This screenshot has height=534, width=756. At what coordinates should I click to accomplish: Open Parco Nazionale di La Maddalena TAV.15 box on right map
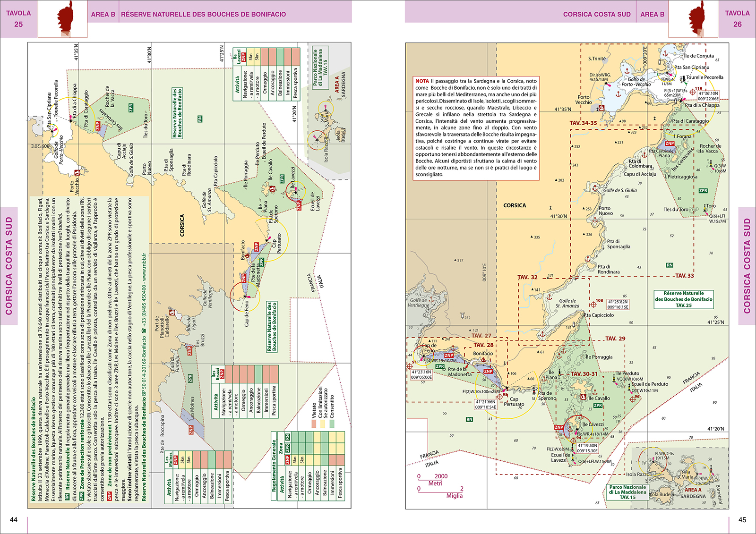click(x=627, y=492)
